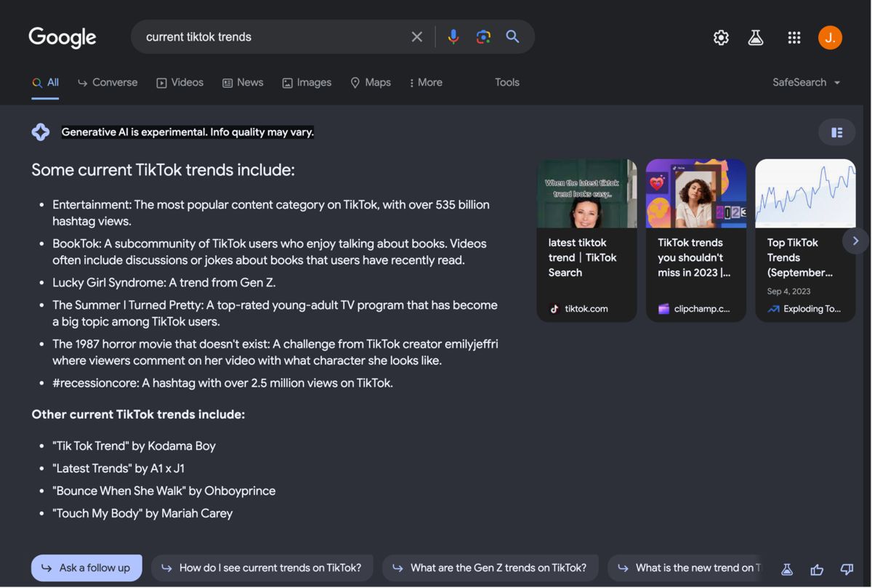The width and height of the screenshot is (872, 588).
Task: Give thumbs up to AI response
Action: [x=817, y=570]
